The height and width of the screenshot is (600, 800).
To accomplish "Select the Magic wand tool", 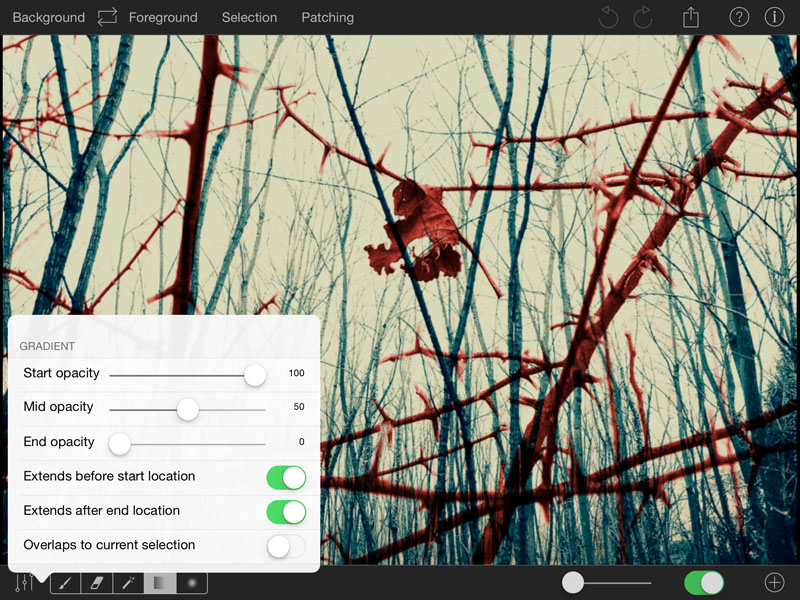I will click(x=128, y=583).
